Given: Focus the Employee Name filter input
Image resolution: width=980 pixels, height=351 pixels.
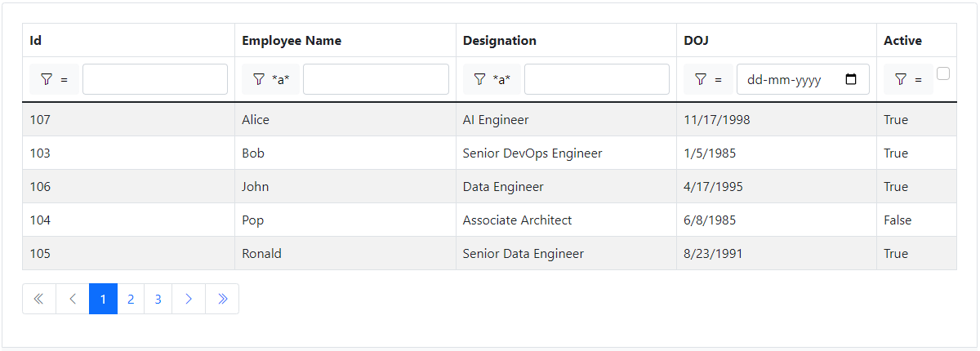Looking at the screenshot, I should point(376,79).
